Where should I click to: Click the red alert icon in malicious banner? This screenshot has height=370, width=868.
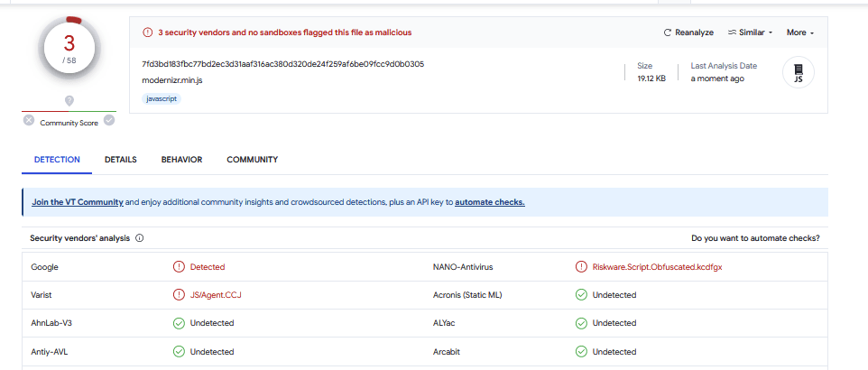point(147,32)
